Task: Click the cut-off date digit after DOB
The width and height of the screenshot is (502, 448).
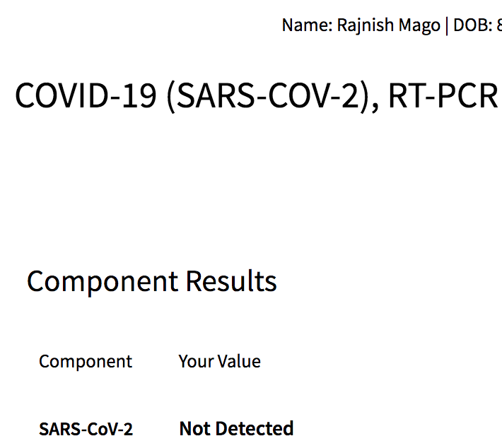Action: click(x=499, y=25)
